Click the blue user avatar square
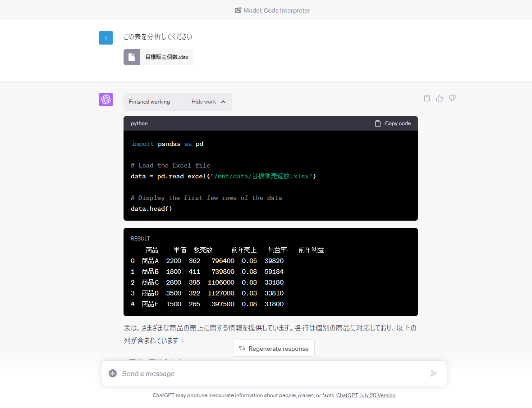Image resolution: width=532 pixels, height=408 pixels. pyautogui.click(x=106, y=38)
